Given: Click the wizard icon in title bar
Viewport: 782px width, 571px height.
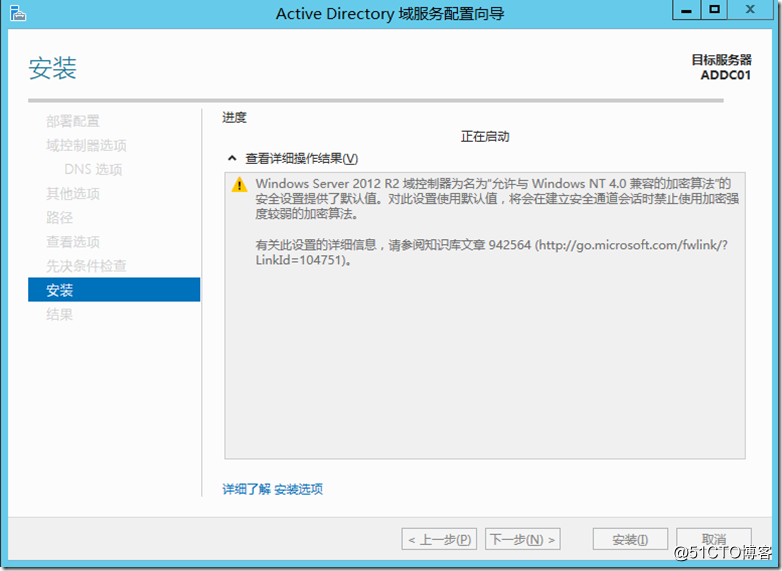Looking at the screenshot, I should (18, 13).
